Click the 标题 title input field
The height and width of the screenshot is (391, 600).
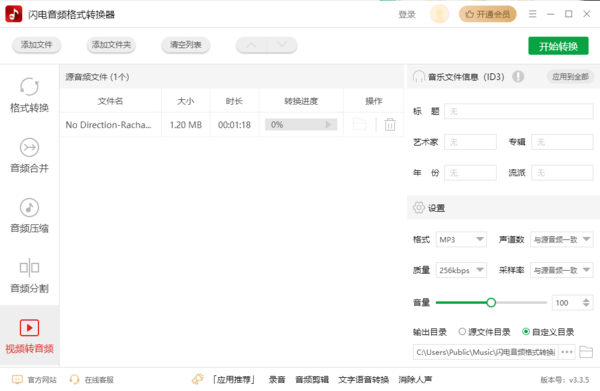518,111
